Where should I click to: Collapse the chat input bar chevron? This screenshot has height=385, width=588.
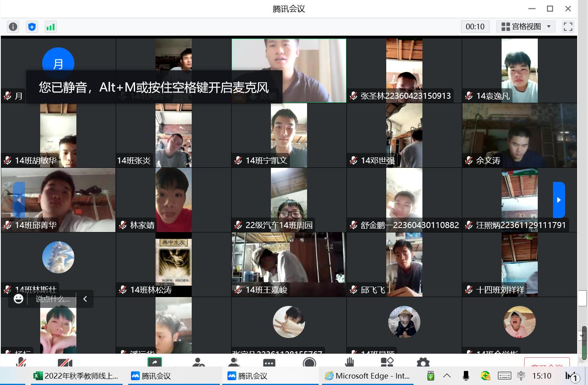(85, 299)
